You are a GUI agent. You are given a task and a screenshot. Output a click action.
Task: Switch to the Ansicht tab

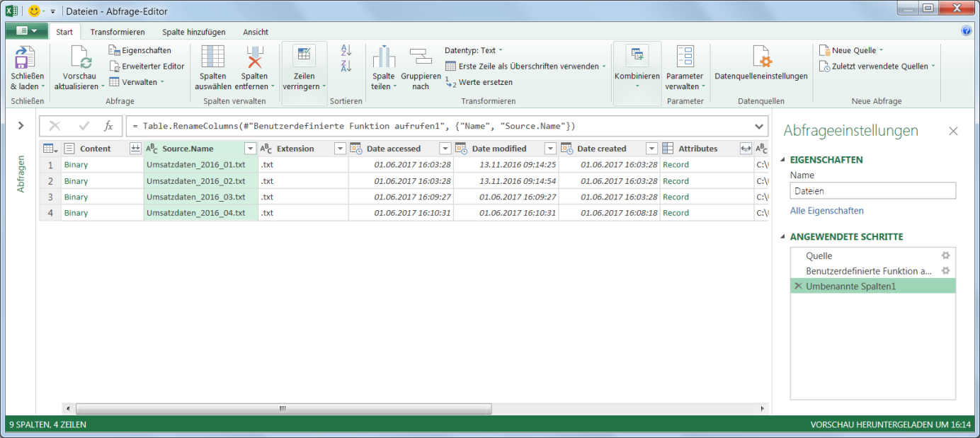coord(256,32)
